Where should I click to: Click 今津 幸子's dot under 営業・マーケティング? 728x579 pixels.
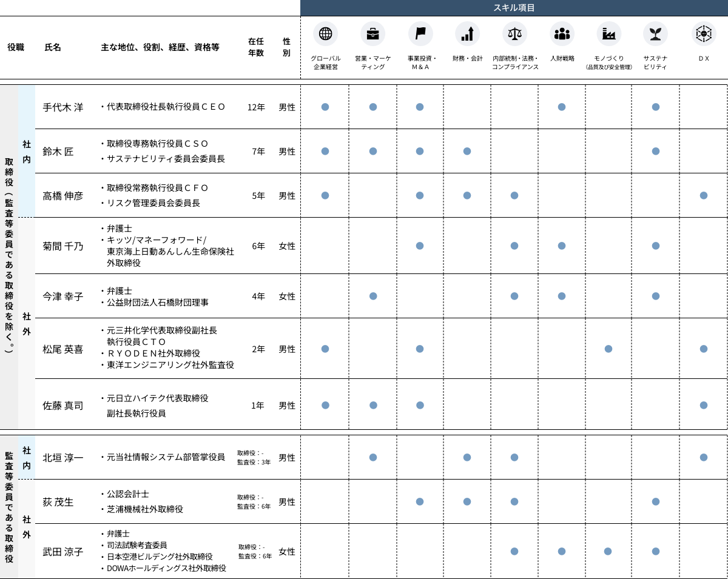click(x=373, y=296)
